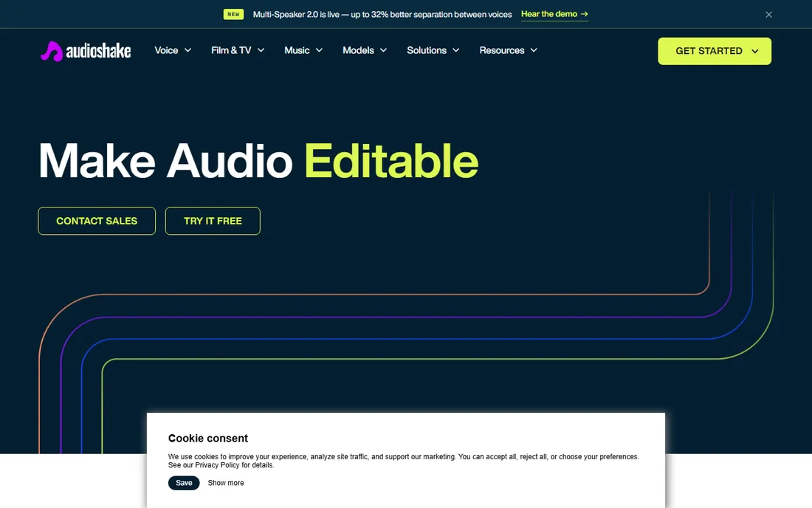Viewport: 812px width, 508px height.
Task: Expand the Music chevron arrow
Action: click(319, 50)
